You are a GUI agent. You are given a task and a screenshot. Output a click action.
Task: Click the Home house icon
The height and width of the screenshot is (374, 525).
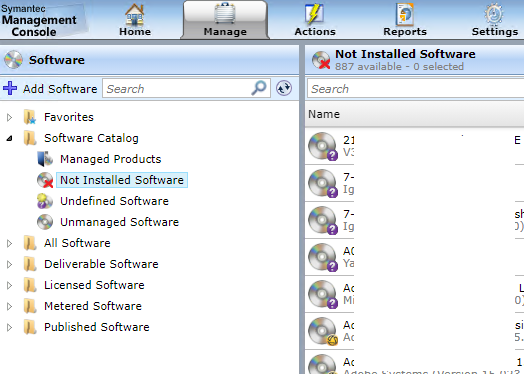(135, 14)
